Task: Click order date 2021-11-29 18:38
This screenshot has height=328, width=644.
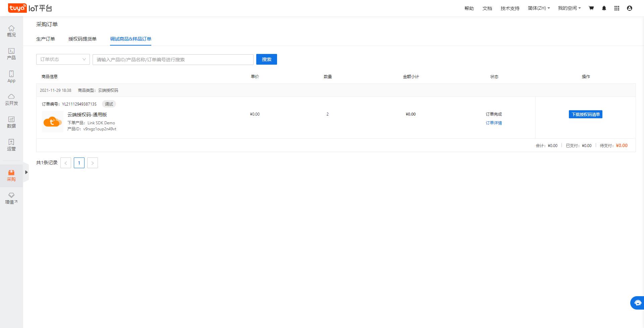Action: 55,90
